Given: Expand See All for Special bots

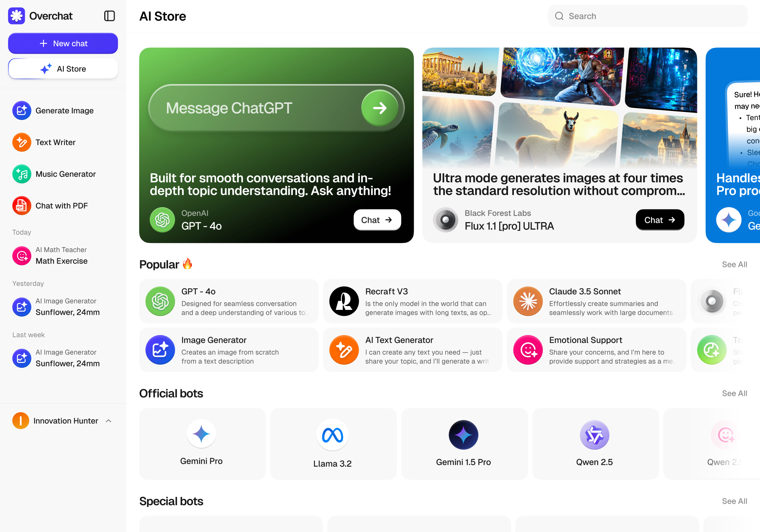Looking at the screenshot, I should pyautogui.click(x=735, y=501).
